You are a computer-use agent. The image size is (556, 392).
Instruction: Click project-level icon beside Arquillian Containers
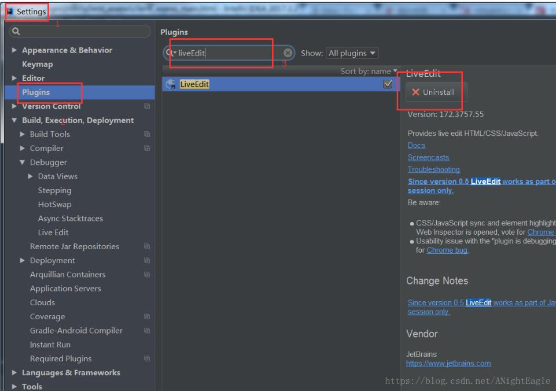(147, 274)
